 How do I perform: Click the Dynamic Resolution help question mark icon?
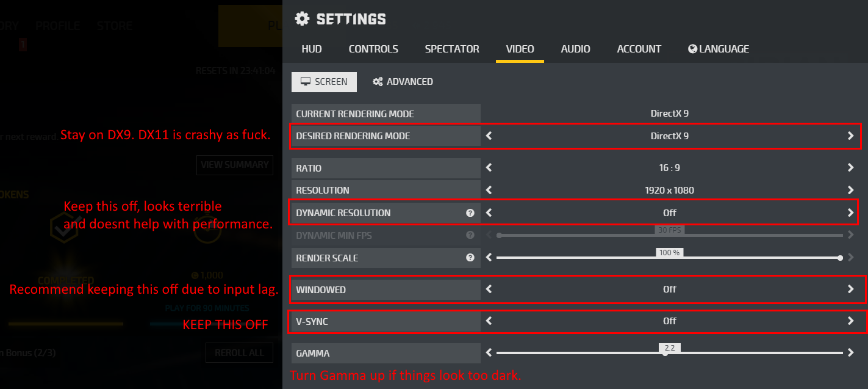470,213
